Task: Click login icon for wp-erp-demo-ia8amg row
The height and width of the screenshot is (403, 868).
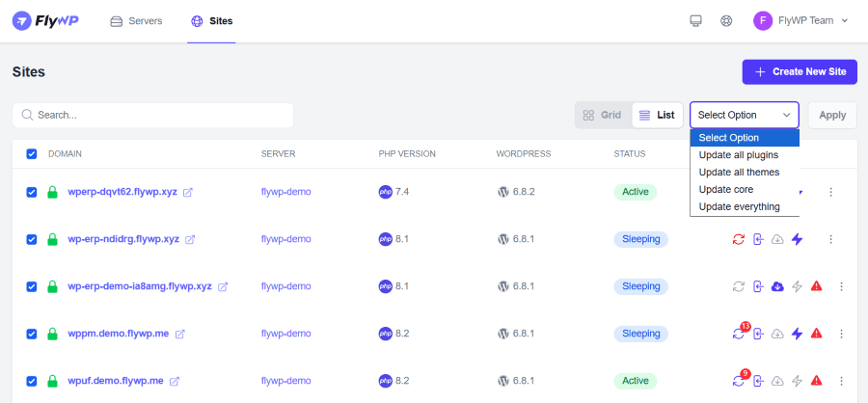Action: 758,286
